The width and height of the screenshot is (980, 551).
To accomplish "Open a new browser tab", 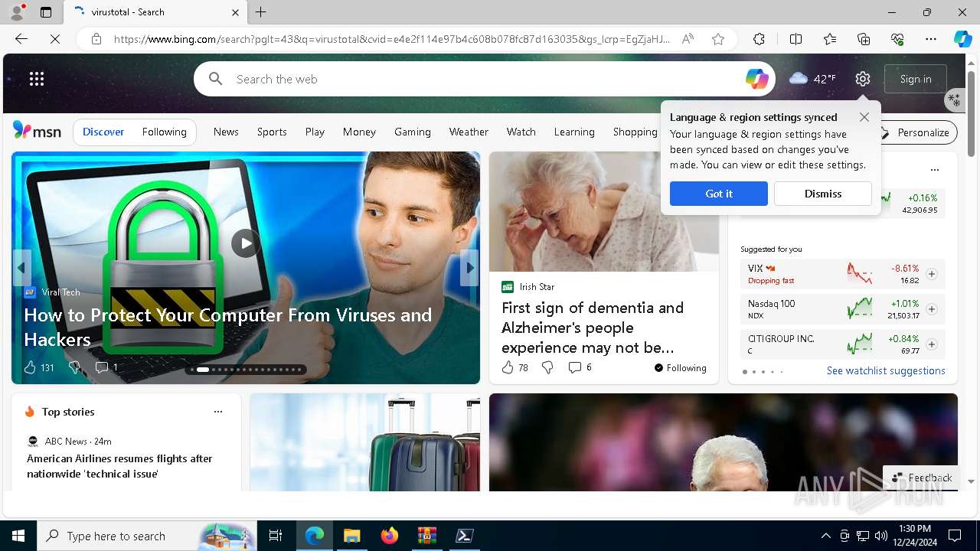I will pyautogui.click(x=260, y=12).
